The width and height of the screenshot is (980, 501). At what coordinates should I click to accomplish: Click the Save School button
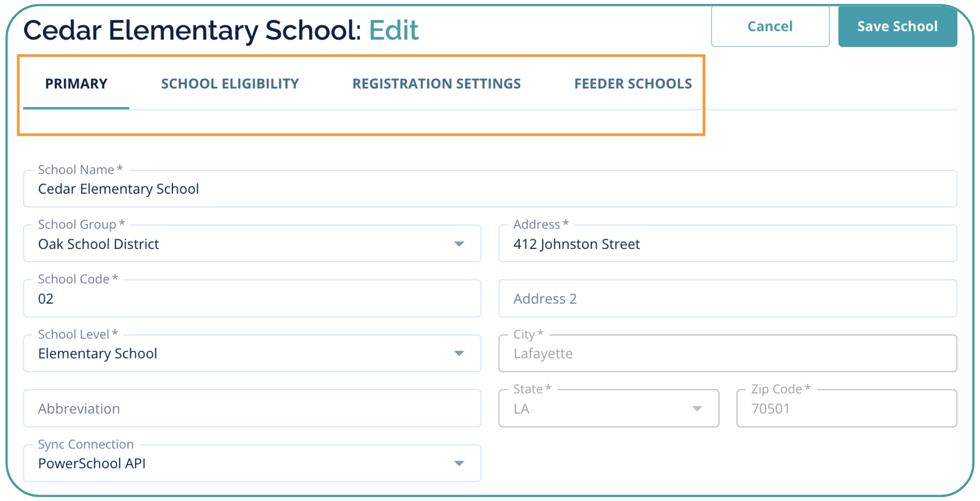pos(897,26)
